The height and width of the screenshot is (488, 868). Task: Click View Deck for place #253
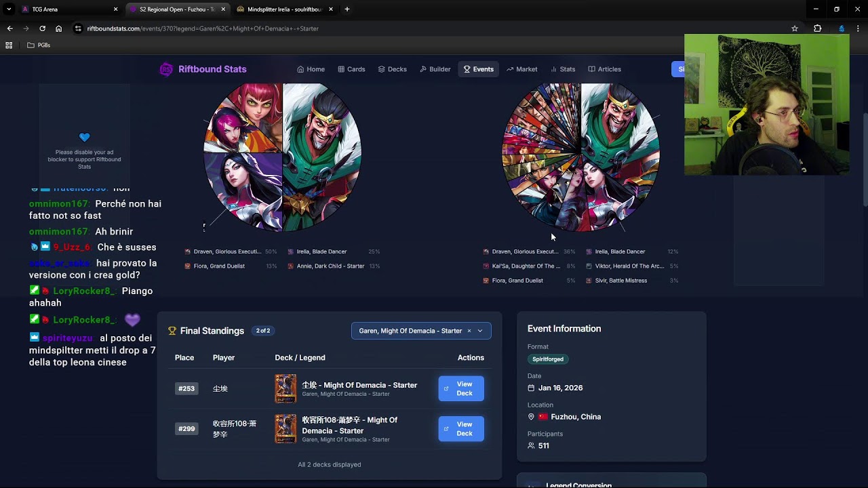461,388
